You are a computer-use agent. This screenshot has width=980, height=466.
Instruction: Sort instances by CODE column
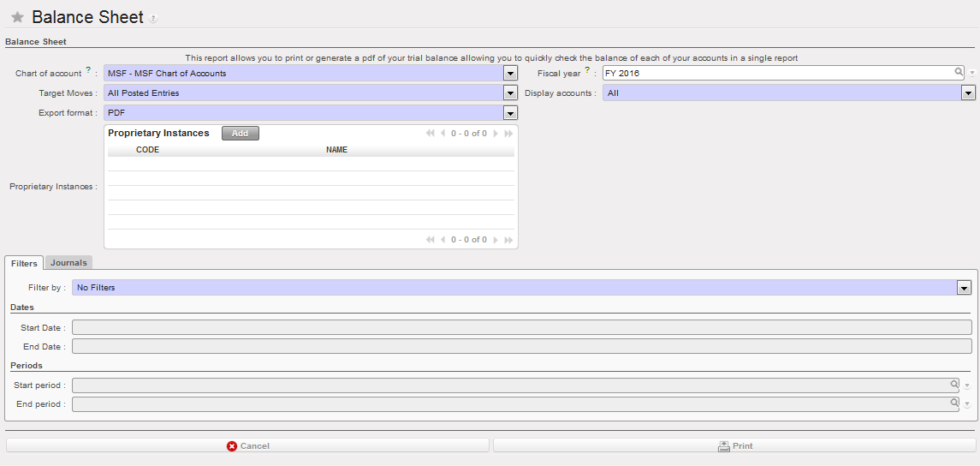(x=147, y=150)
